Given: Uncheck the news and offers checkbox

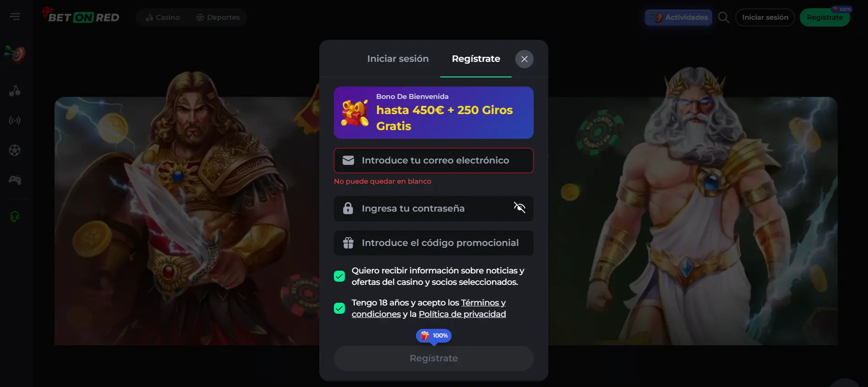Looking at the screenshot, I should 339,276.
